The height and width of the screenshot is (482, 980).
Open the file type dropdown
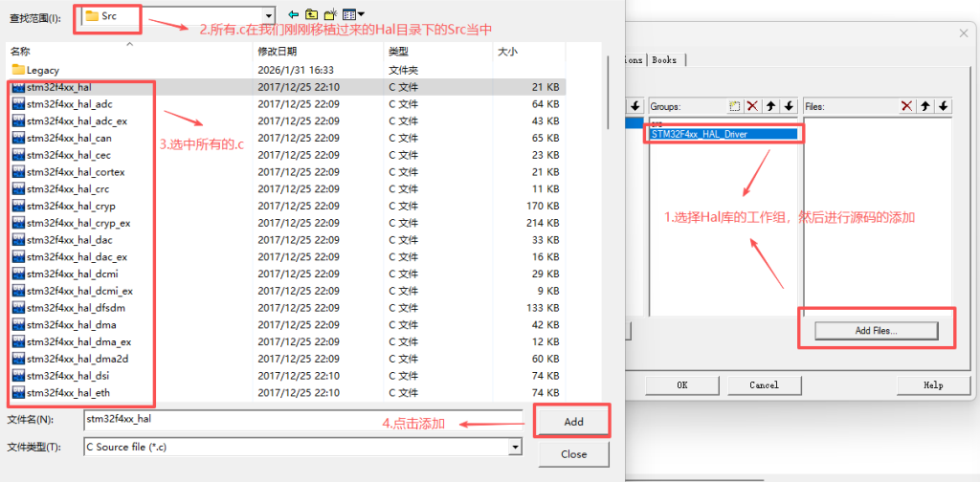pos(515,447)
